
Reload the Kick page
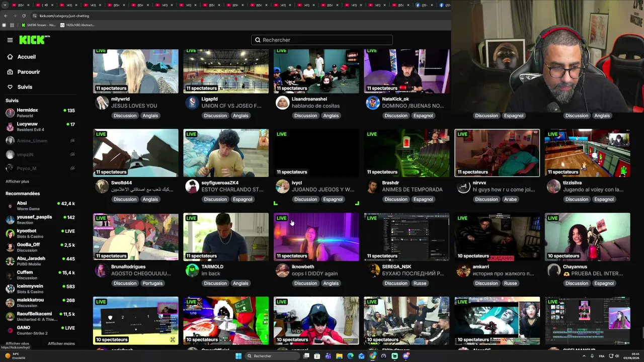click(24, 16)
